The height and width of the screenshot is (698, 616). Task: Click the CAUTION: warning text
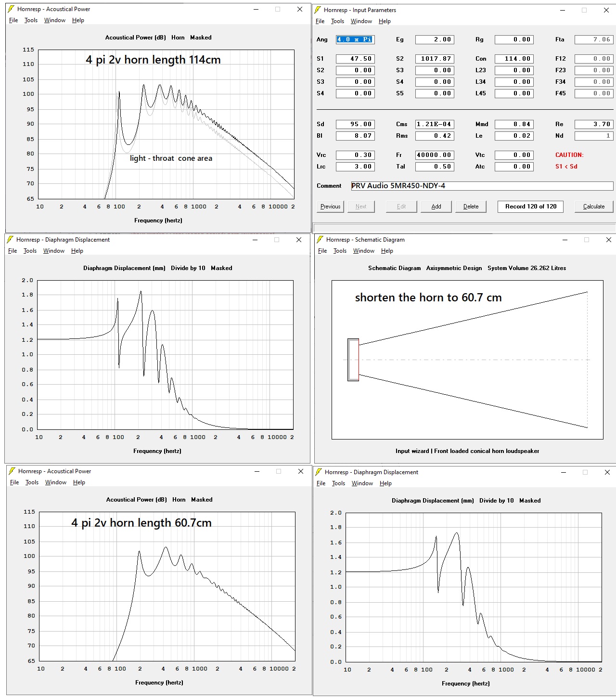click(x=569, y=155)
